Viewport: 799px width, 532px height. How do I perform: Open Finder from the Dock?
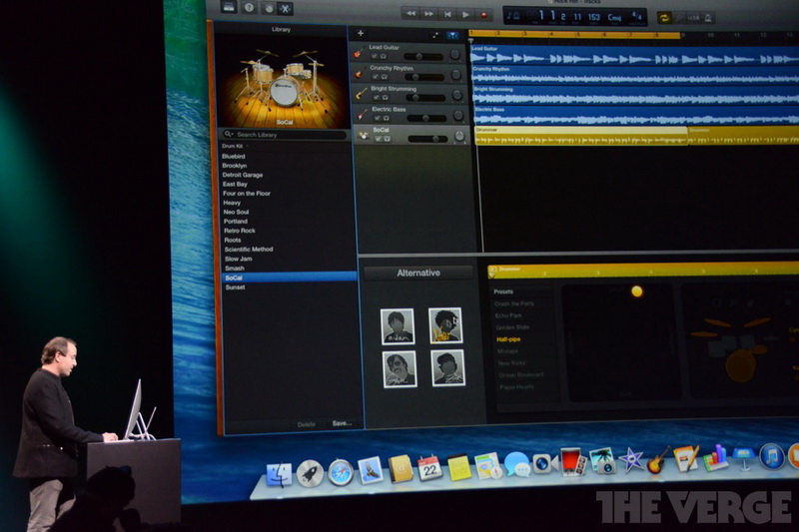click(280, 474)
